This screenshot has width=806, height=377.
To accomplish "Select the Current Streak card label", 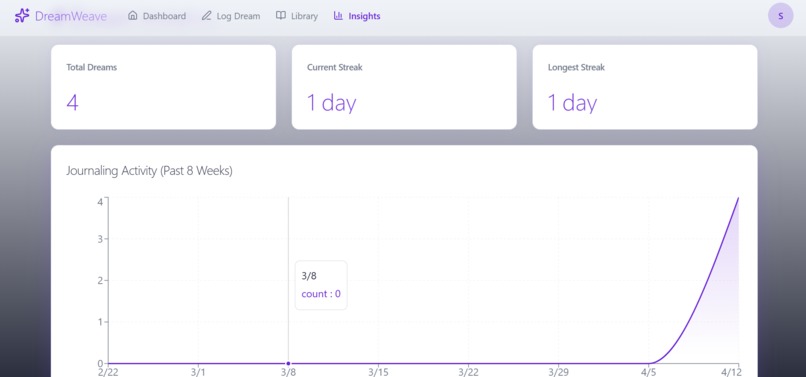I will [x=335, y=67].
